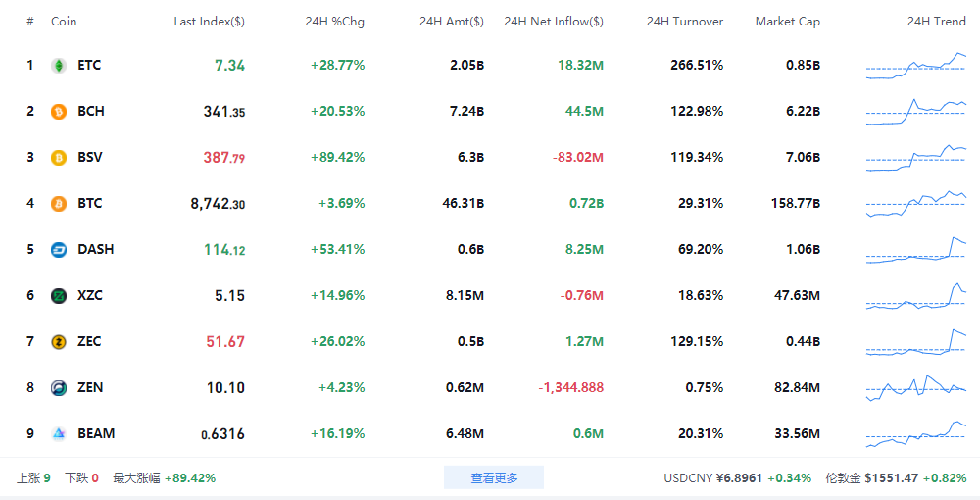This screenshot has height=500, width=980.
Task: Open the DASH 24H trend chart
Action: [915, 250]
